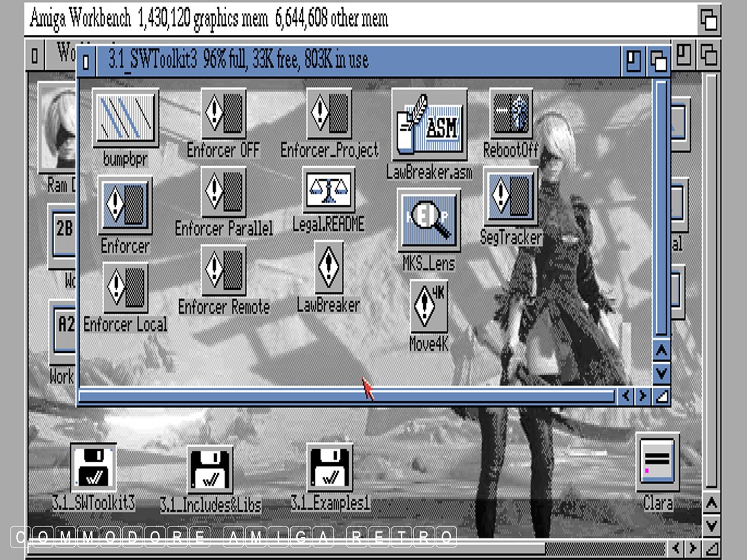The width and height of the screenshot is (747, 560).
Task: Select the Enforcer Parallel icon
Action: click(x=223, y=192)
